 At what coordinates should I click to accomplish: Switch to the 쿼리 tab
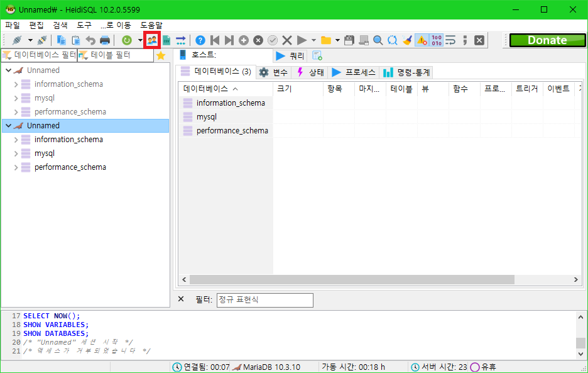[290, 56]
